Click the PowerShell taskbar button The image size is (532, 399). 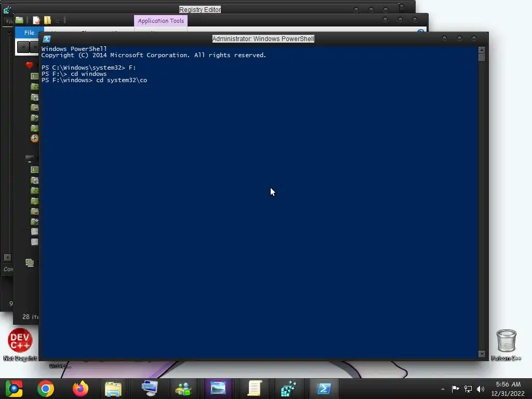click(x=324, y=389)
